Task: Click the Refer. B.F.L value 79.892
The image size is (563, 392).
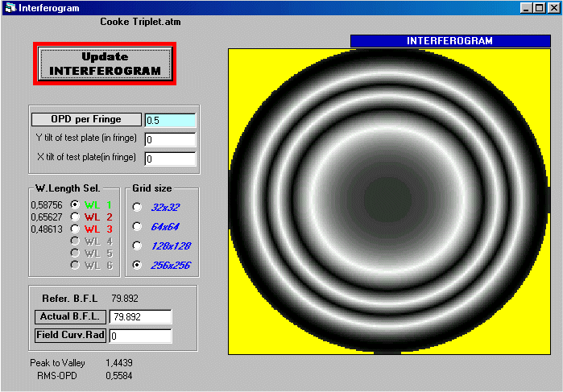Action: coord(125,299)
